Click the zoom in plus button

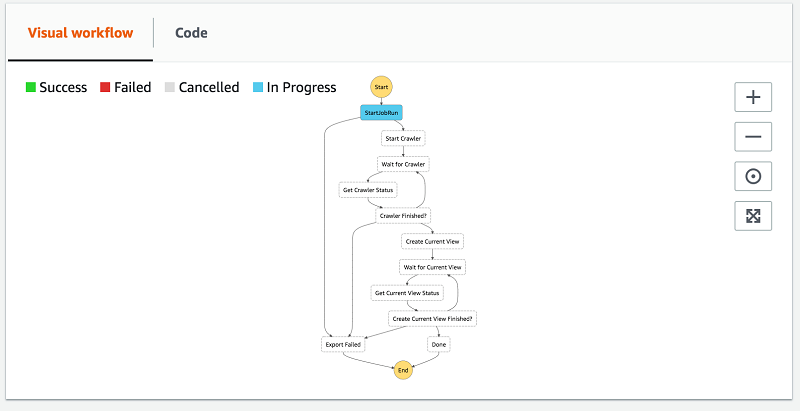(753, 97)
